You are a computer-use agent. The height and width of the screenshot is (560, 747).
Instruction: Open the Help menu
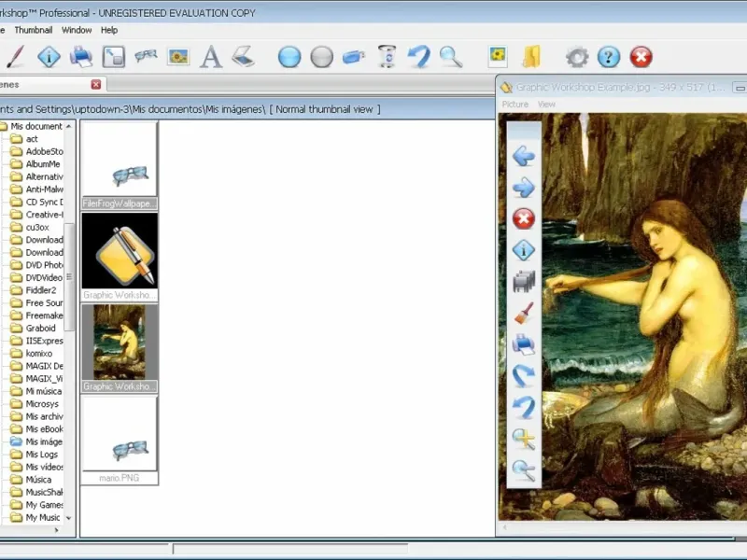(109, 30)
